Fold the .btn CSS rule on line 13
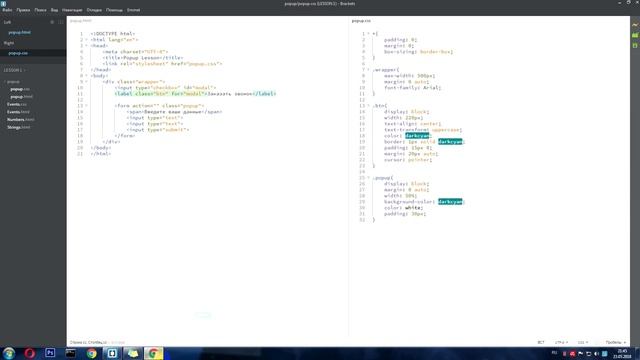The image size is (640, 360). [368, 106]
